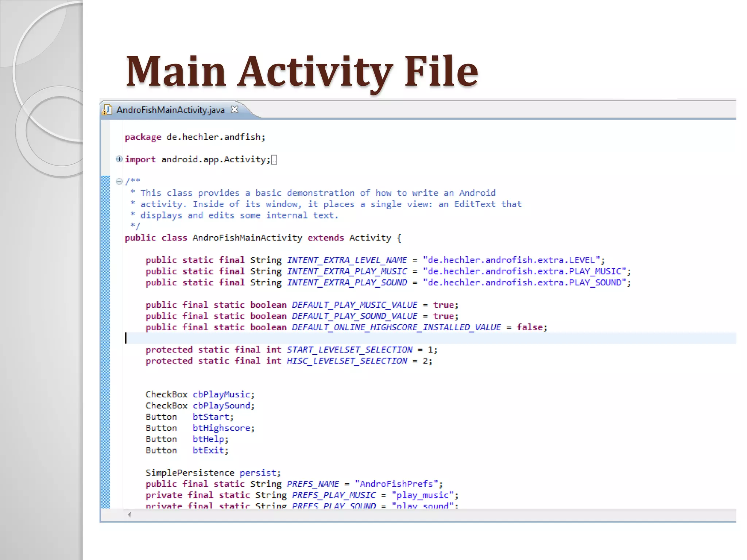Click 'SimplePersistence persist;' line
Screen dimensions: 747x560
pyautogui.click(x=213, y=473)
